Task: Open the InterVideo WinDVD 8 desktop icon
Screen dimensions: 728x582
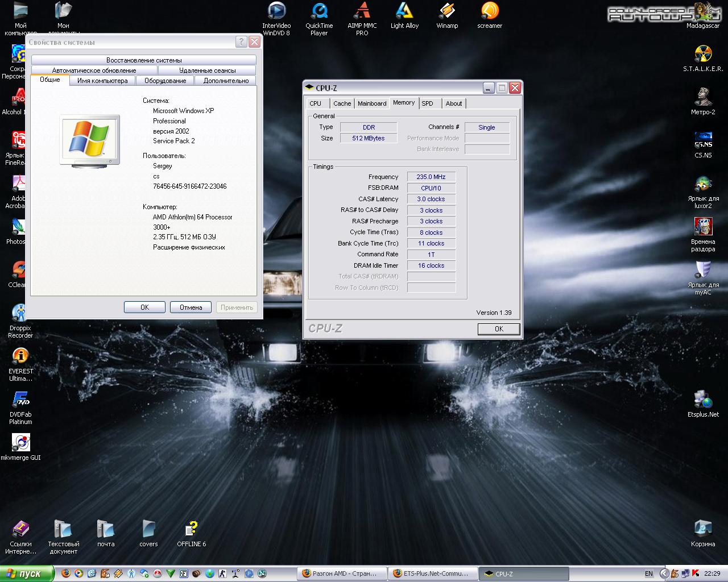Action: click(x=276, y=11)
